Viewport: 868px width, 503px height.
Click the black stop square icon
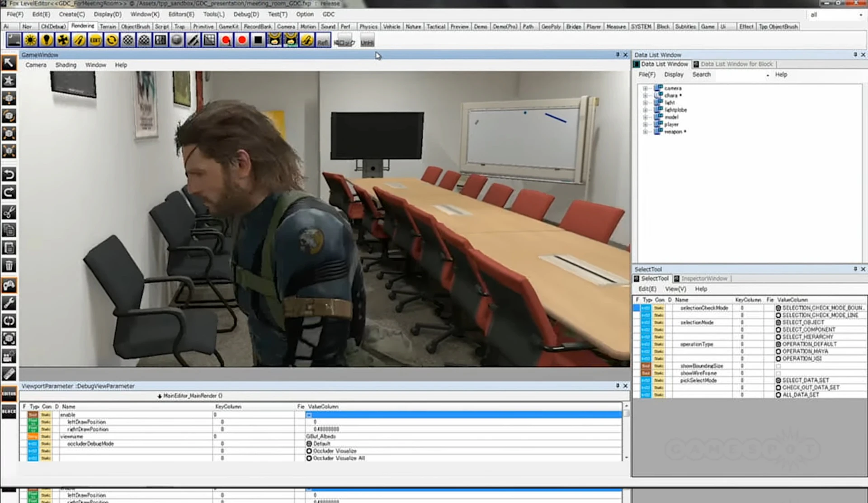tap(258, 40)
